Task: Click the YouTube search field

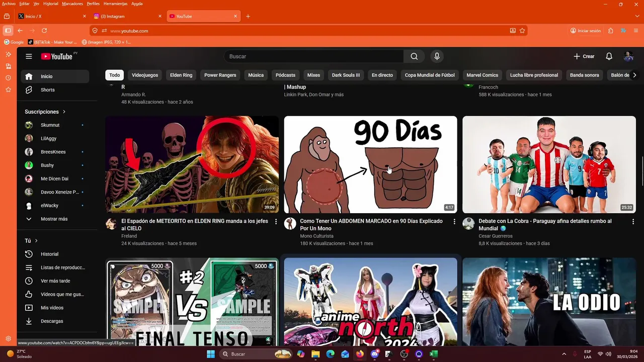Action: [x=314, y=56]
